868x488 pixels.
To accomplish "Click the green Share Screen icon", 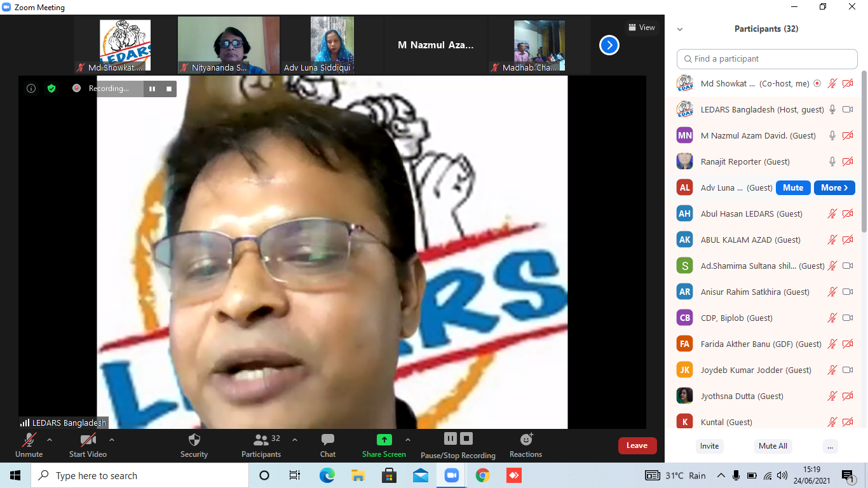I will (x=384, y=440).
